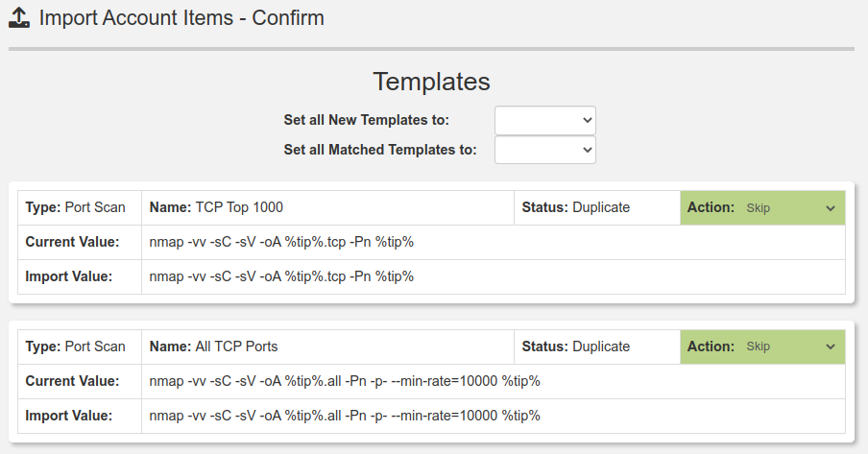Image resolution: width=868 pixels, height=454 pixels.
Task: Click the "Import Account Items - Confirm" title
Action: point(181,18)
